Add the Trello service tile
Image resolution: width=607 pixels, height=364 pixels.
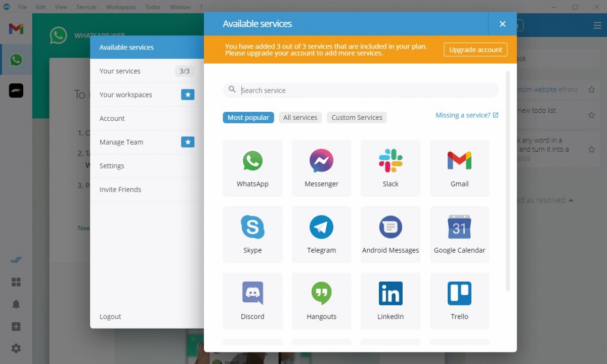[459, 301]
